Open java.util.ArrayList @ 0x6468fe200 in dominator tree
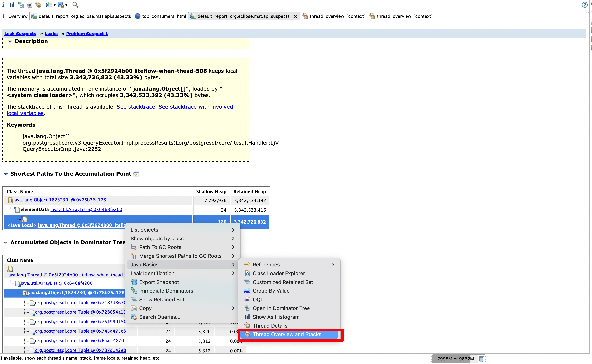 click(57, 283)
